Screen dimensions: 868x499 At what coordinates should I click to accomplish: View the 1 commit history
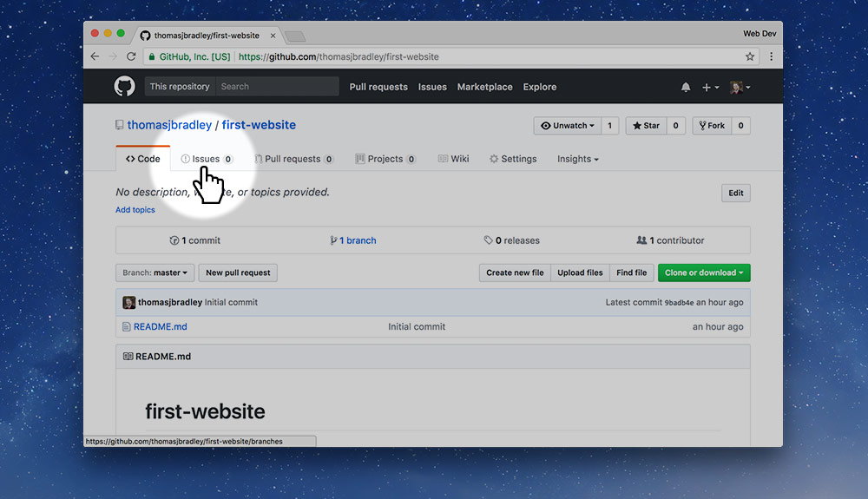pos(194,240)
